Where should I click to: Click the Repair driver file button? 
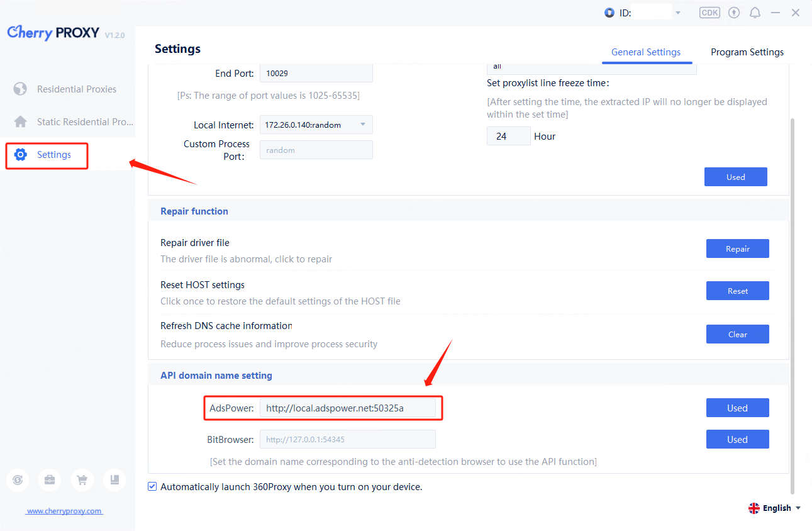click(x=737, y=249)
